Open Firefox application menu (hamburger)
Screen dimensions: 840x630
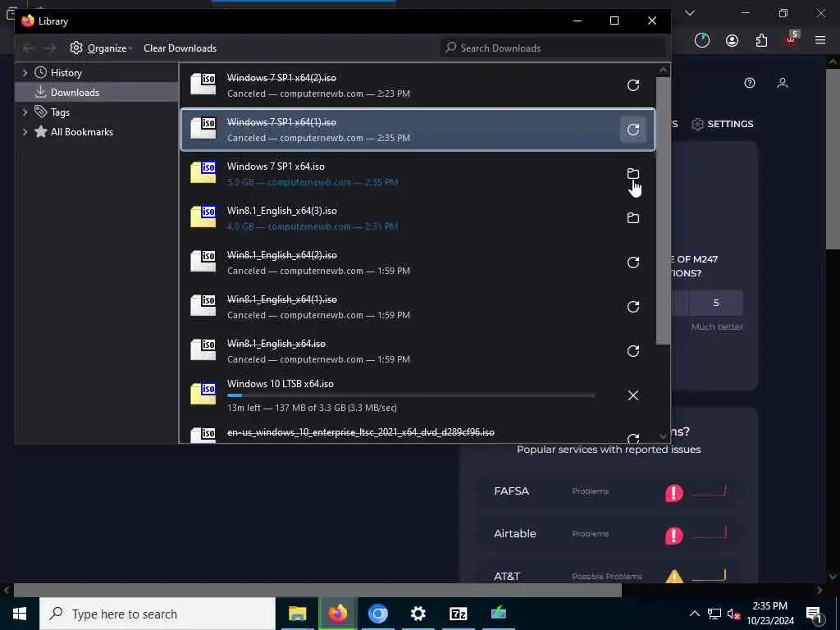[x=820, y=40]
